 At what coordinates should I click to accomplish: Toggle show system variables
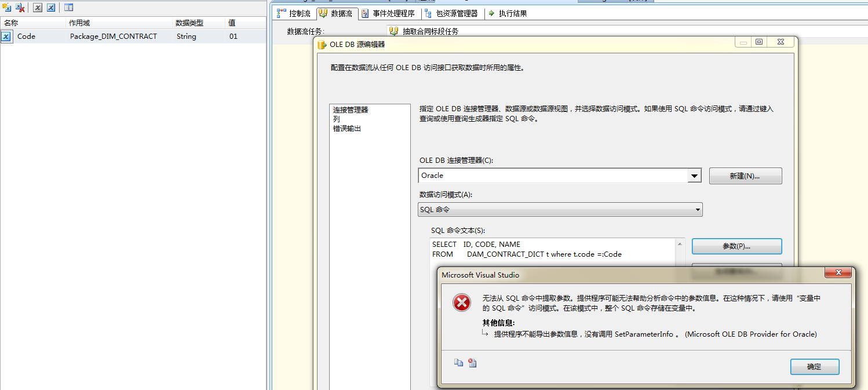pyautogui.click(x=37, y=8)
